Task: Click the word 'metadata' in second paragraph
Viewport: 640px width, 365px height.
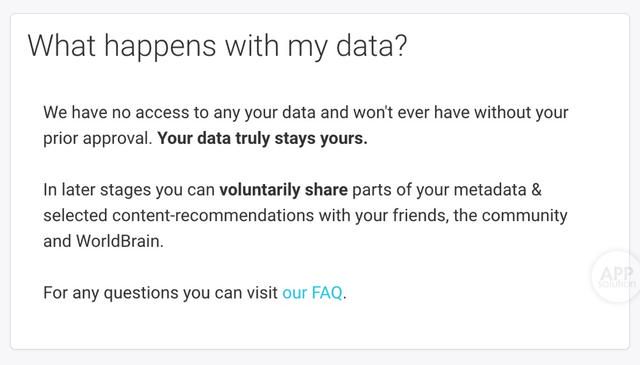Action: (490, 190)
